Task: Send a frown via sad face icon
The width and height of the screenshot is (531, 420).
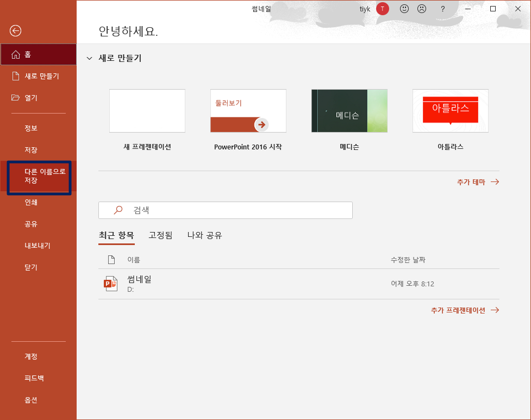Action: pos(422,9)
